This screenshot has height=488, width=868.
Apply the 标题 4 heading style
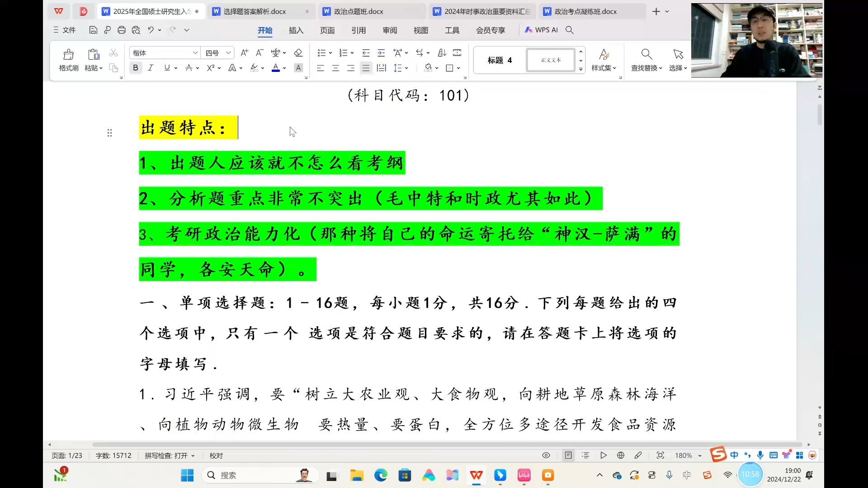(500, 60)
